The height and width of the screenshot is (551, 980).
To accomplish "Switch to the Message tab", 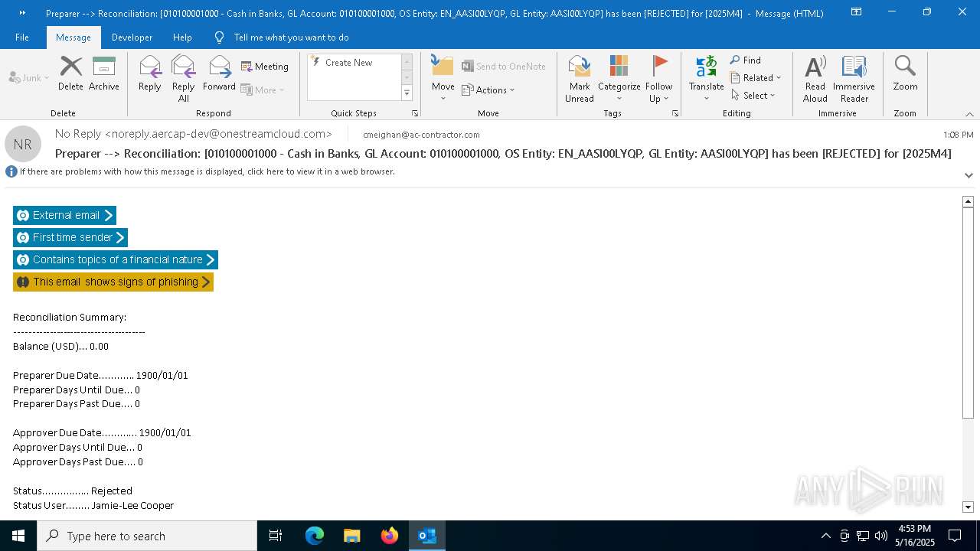I will (x=73, y=37).
